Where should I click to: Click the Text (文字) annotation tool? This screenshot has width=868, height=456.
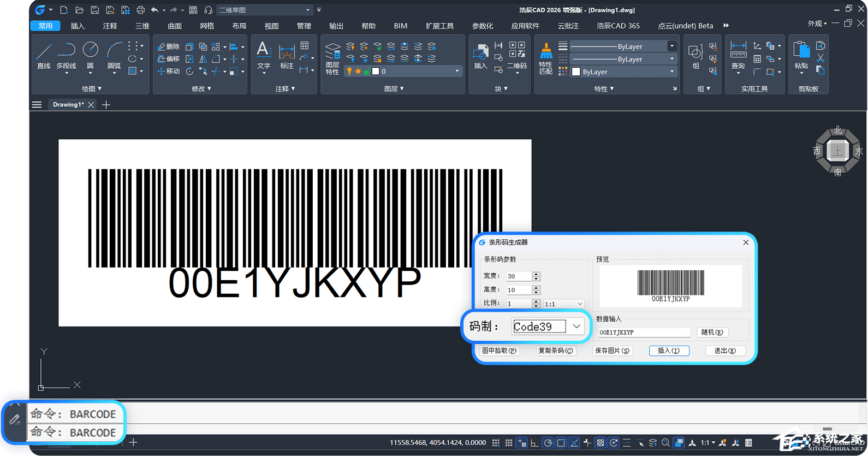click(x=264, y=55)
